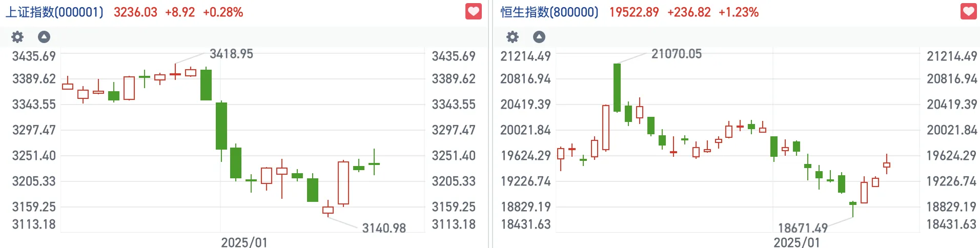The height and width of the screenshot is (248, 980).
Task: Open the 恒生指数(800000) title link
Action: click(549, 12)
